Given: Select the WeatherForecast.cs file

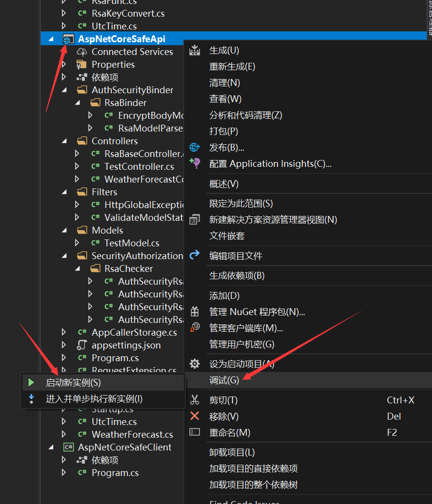Looking at the screenshot, I should click(x=132, y=434).
